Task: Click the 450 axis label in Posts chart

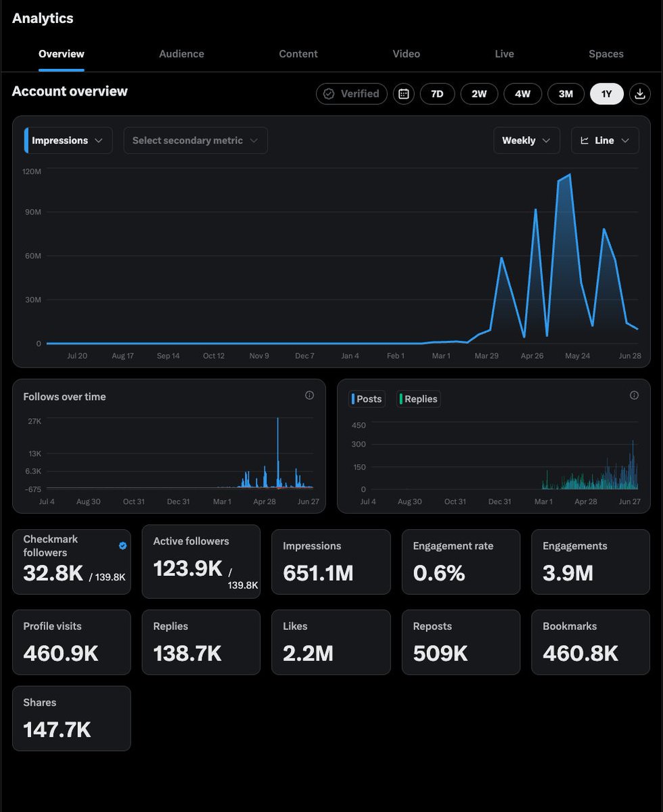Action: coord(359,425)
